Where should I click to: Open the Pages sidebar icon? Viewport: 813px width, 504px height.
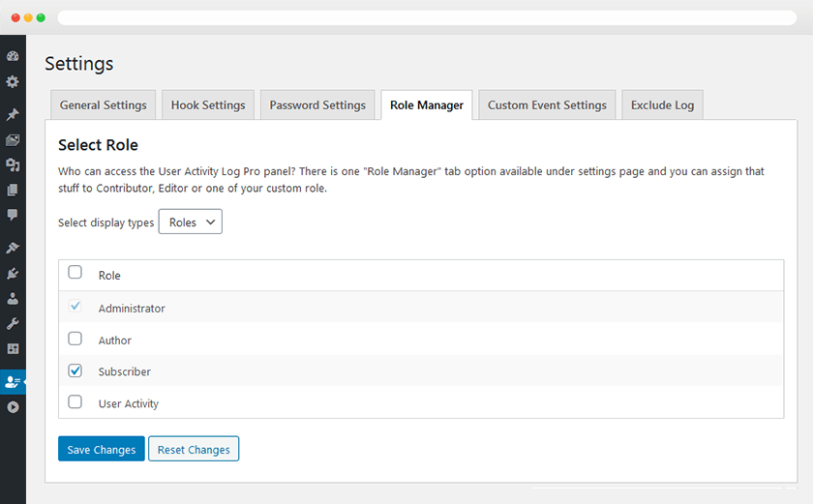(13, 191)
